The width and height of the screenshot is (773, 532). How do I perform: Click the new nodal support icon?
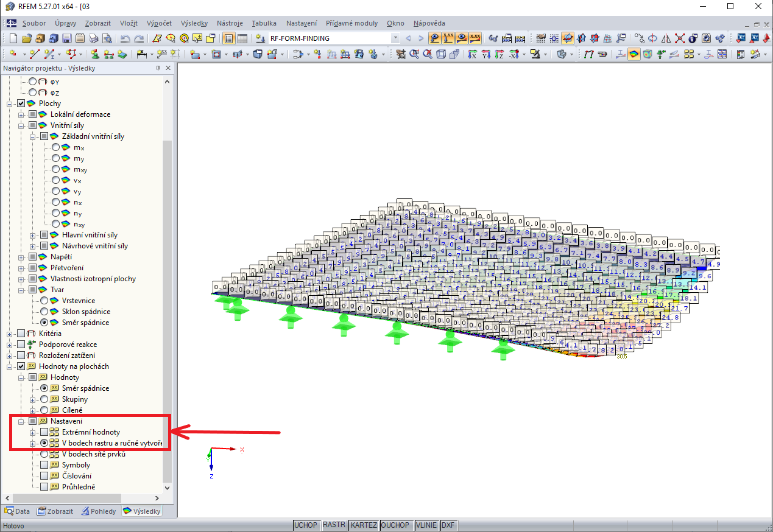coord(95,54)
